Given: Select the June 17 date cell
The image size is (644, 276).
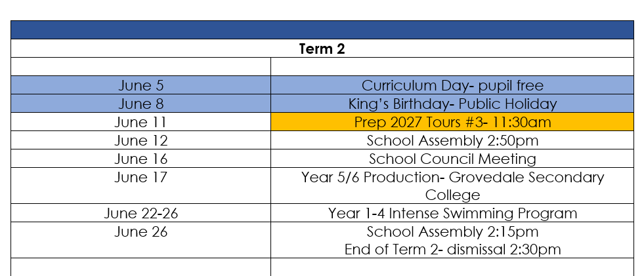Looking at the screenshot, I should pos(141,186).
